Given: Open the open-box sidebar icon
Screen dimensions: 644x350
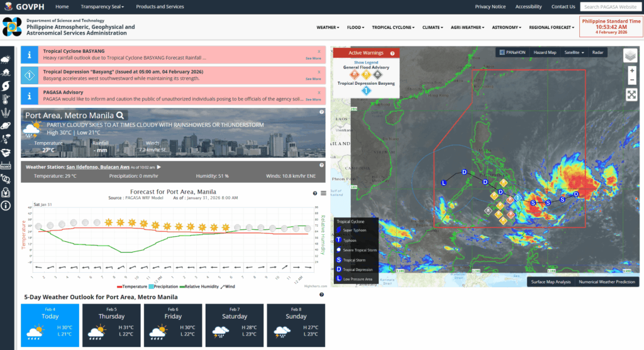Looking at the screenshot, I should click(x=6, y=153).
